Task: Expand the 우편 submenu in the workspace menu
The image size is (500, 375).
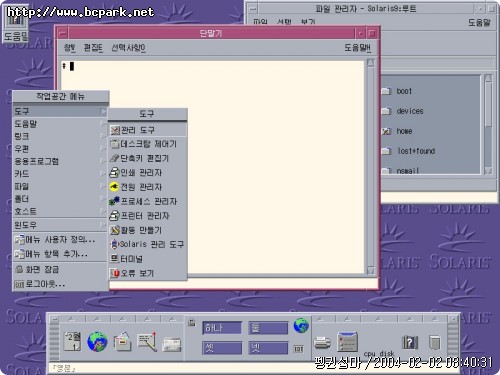Action: [x=60, y=149]
